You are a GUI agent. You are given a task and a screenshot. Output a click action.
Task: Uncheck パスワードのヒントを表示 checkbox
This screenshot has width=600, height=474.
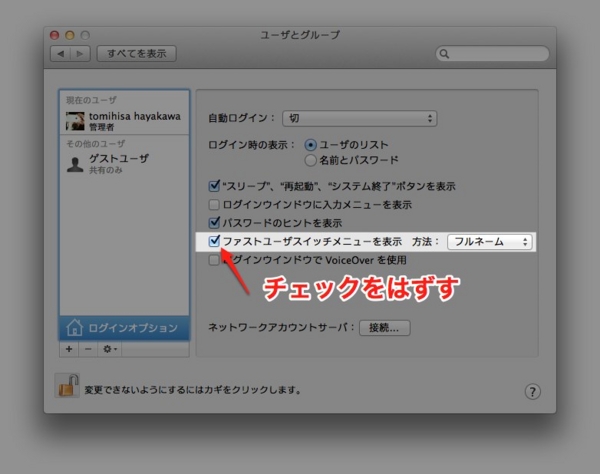tap(214, 223)
